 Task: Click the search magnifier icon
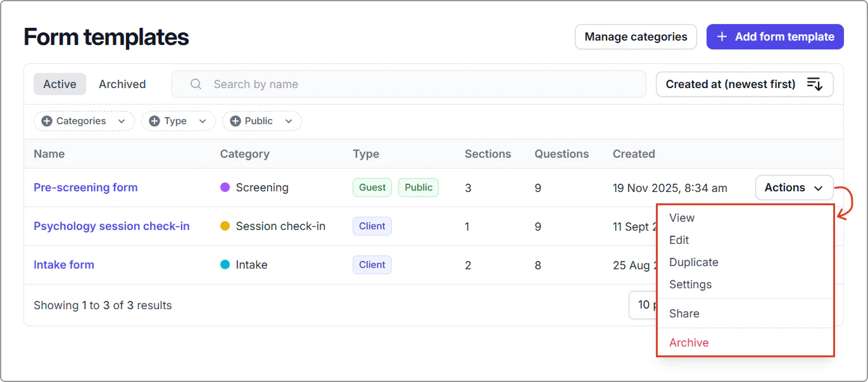(x=196, y=84)
